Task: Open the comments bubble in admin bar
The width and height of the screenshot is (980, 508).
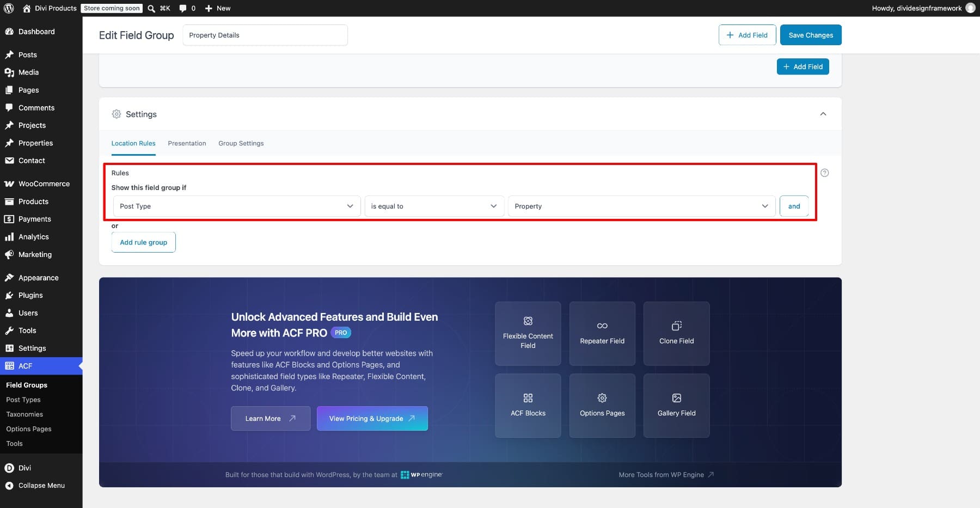Action: click(x=183, y=8)
